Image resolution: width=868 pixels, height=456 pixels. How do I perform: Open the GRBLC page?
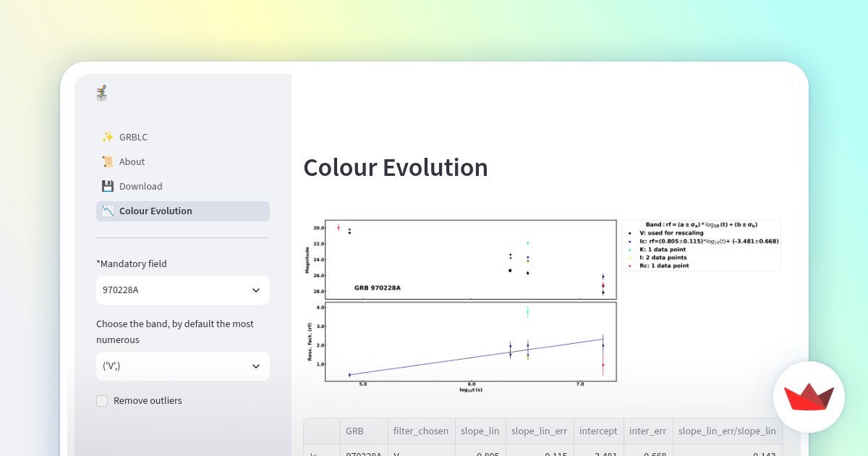[183, 137]
